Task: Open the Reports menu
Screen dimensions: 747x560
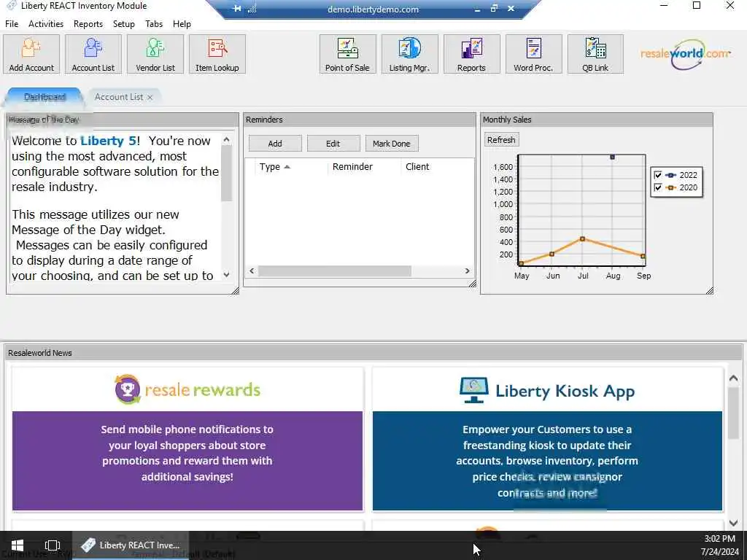Action: pos(88,24)
